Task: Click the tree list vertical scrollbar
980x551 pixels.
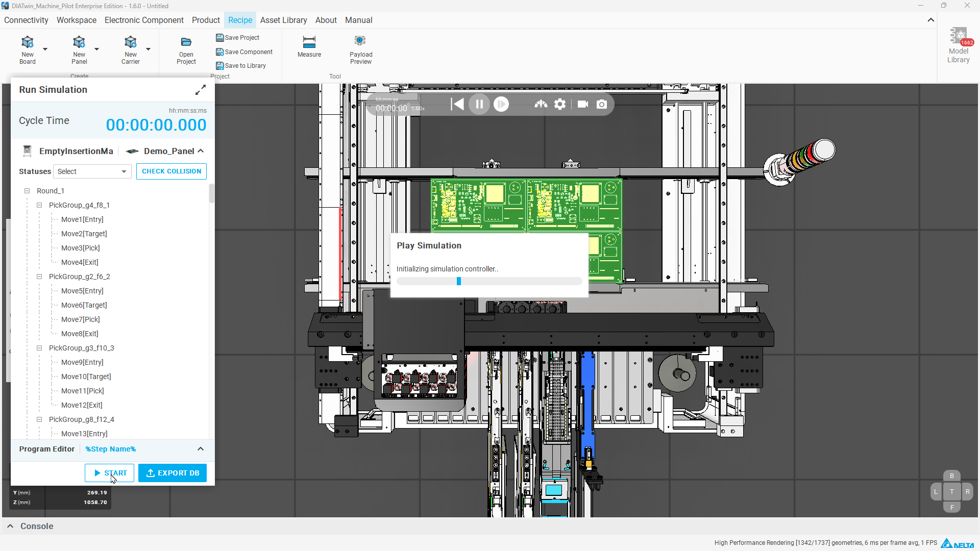Action: coord(211,194)
